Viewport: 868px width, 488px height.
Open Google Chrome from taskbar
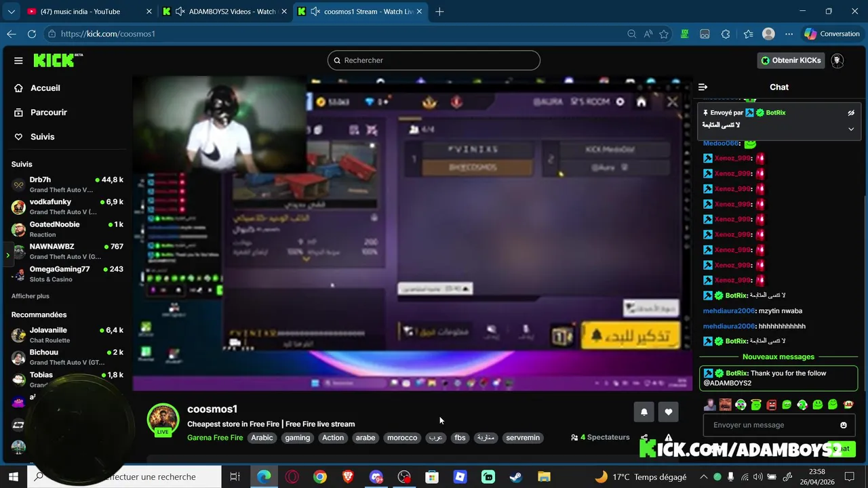[x=320, y=476]
